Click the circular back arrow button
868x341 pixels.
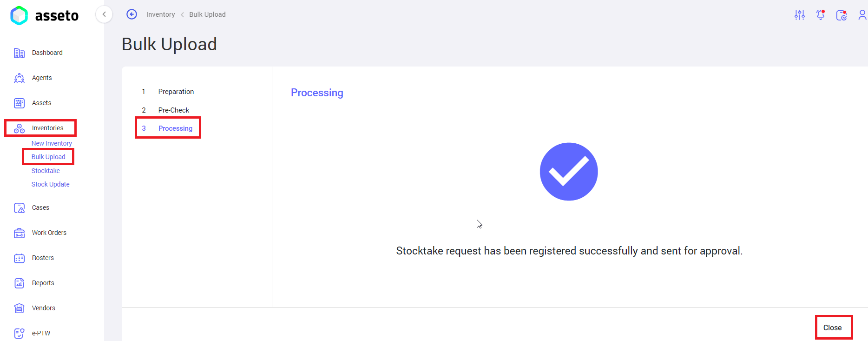[x=132, y=14]
